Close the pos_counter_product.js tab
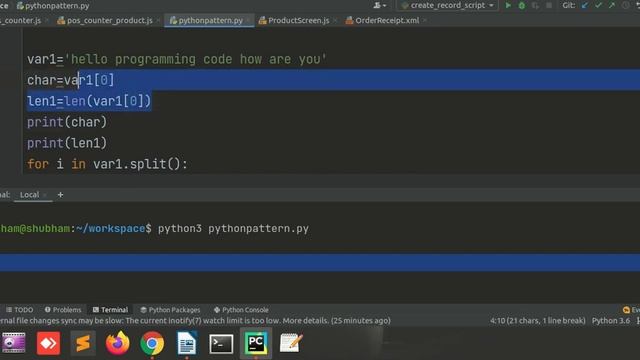 coord(158,20)
